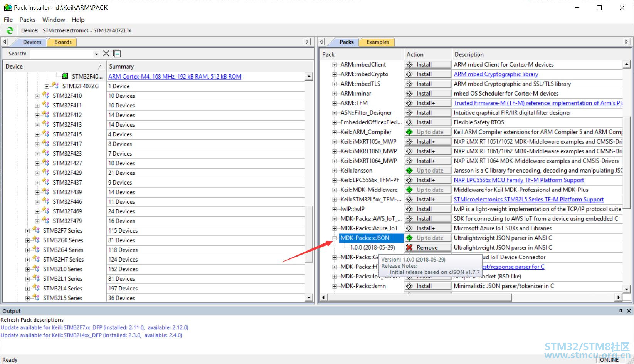The width and height of the screenshot is (634, 364).
Task: Open the Help menu
Action: coord(78,20)
